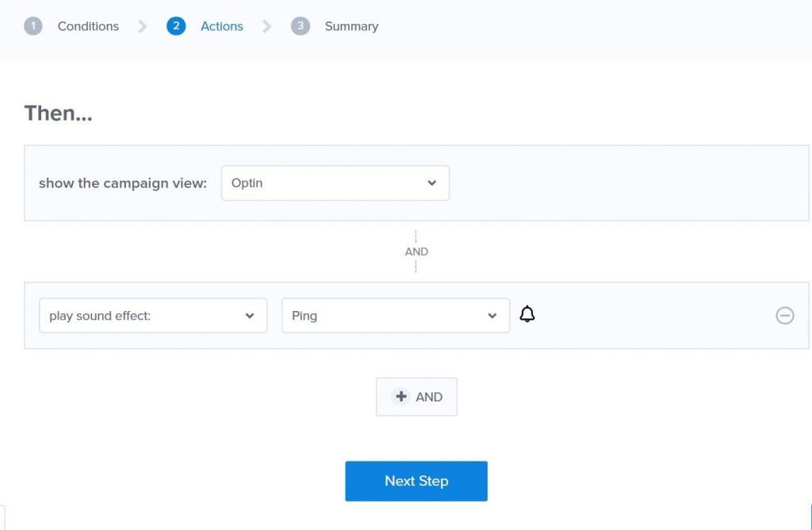Click the step 3 Summary circle
This screenshot has height=530, width=812.
click(301, 25)
